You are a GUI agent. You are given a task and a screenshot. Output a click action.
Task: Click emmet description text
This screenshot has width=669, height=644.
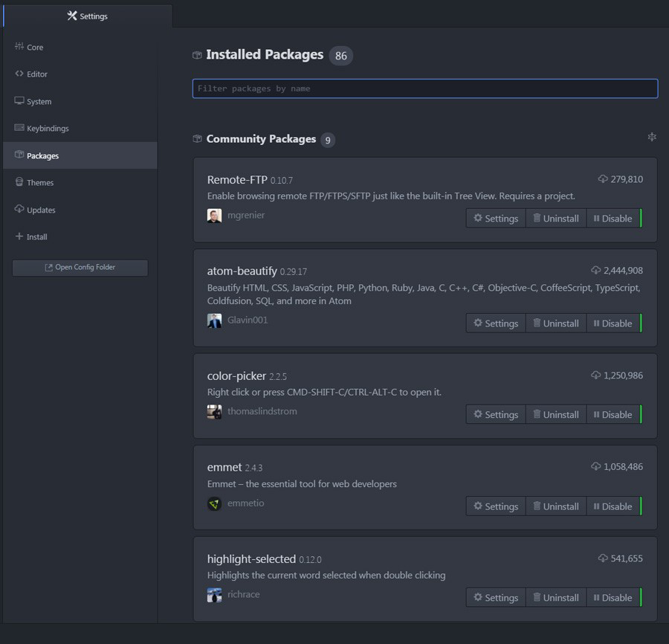pos(302,484)
